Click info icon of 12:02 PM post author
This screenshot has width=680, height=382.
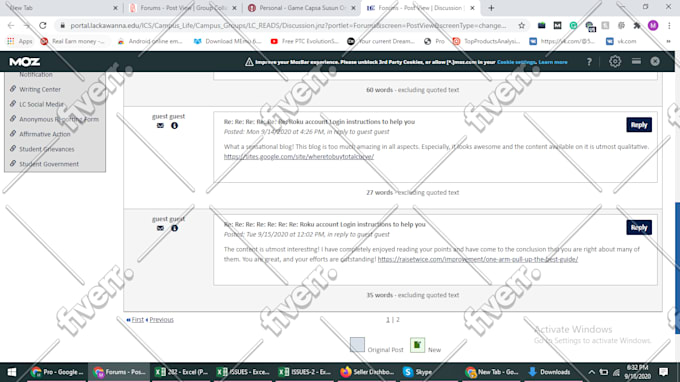coord(174,228)
